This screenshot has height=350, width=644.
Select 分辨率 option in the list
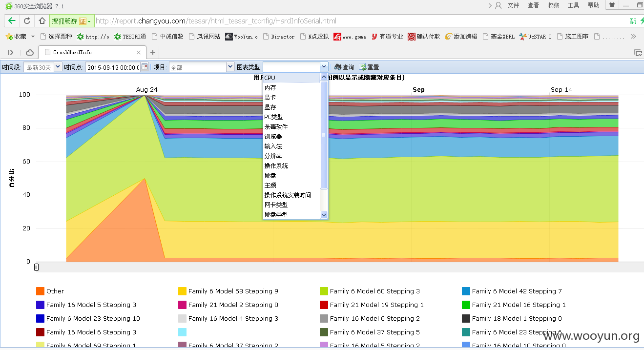click(x=291, y=156)
